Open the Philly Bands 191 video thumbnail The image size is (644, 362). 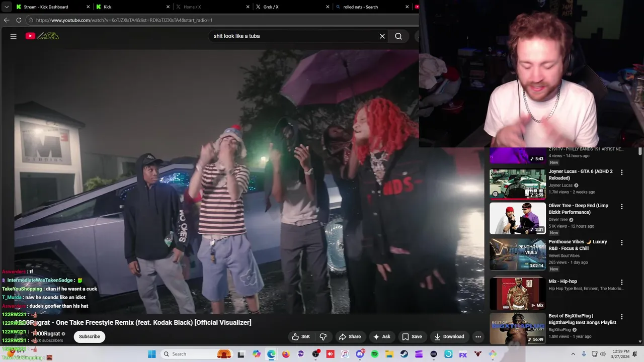click(518, 156)
